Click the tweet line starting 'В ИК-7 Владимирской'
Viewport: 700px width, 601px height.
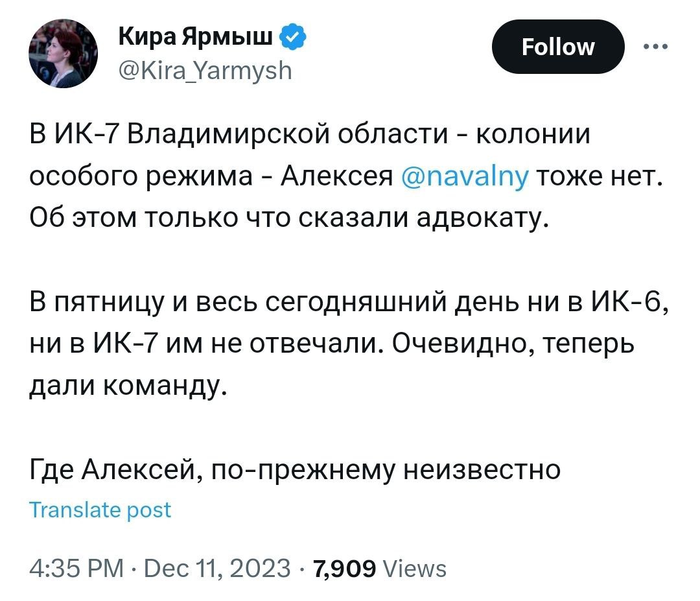pyautogui.click(x=310, y=137)
